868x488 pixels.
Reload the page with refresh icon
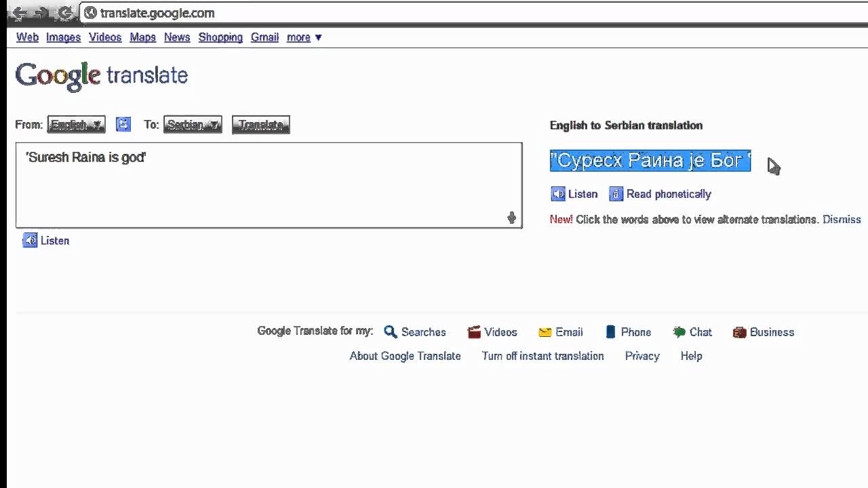64,13
